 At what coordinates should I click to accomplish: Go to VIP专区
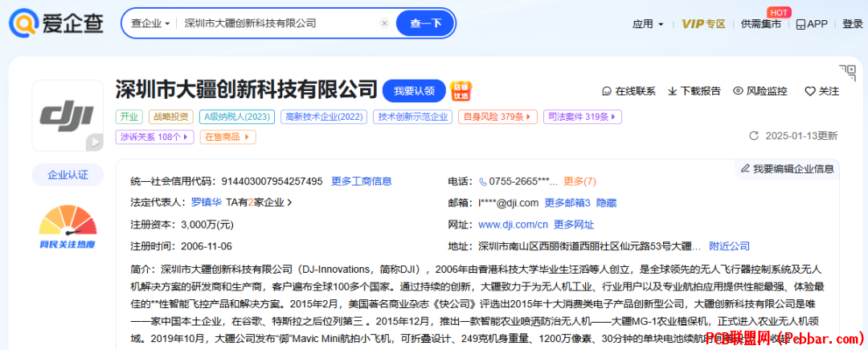(703, 24)
